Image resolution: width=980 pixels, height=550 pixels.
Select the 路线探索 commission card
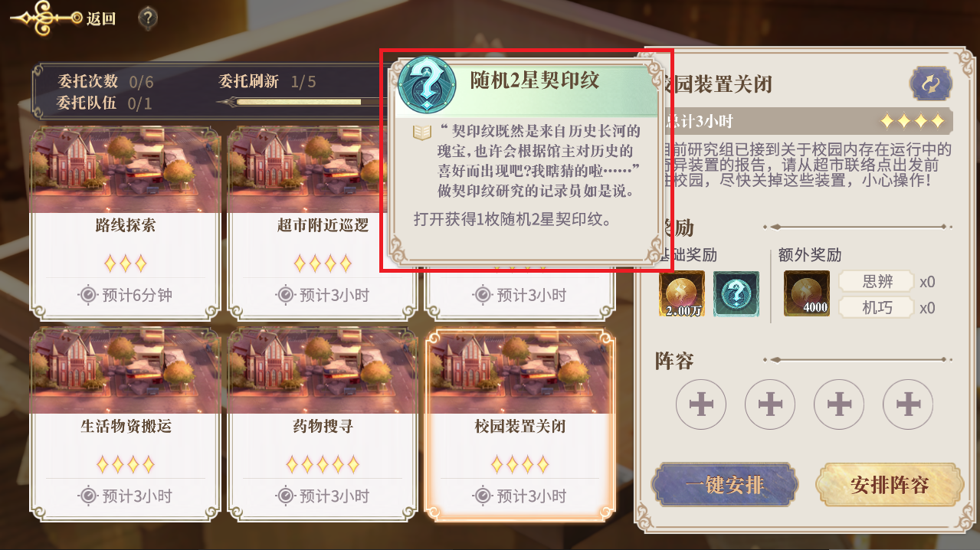125,222
